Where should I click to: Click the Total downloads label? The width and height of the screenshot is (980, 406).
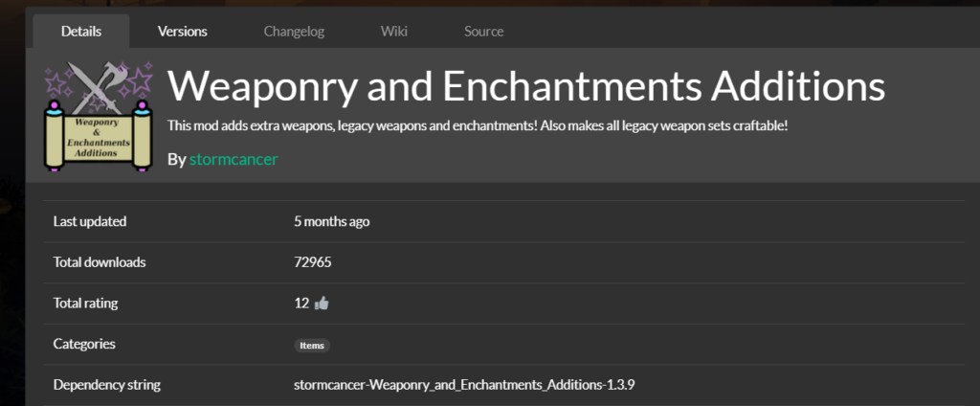tap(100, 262)
